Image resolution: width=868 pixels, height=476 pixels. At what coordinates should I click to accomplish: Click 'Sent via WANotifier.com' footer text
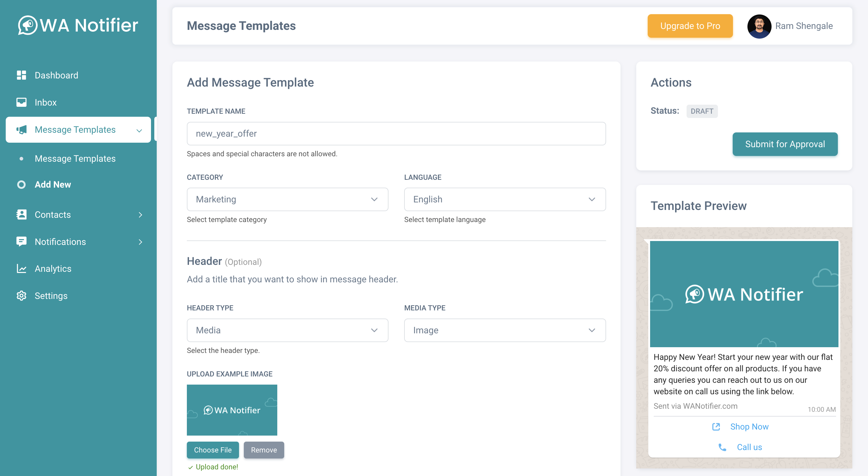click(x=696, y=406)
